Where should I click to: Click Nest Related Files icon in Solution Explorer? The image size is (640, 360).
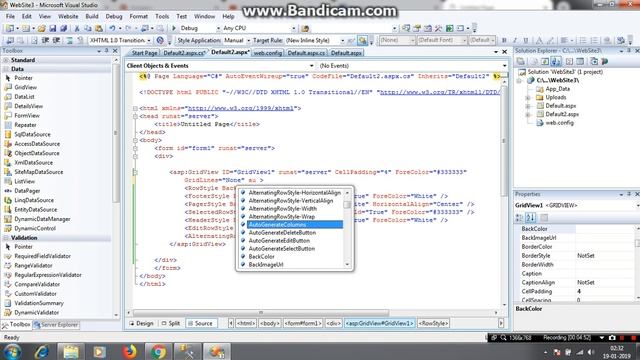[556, 62]
